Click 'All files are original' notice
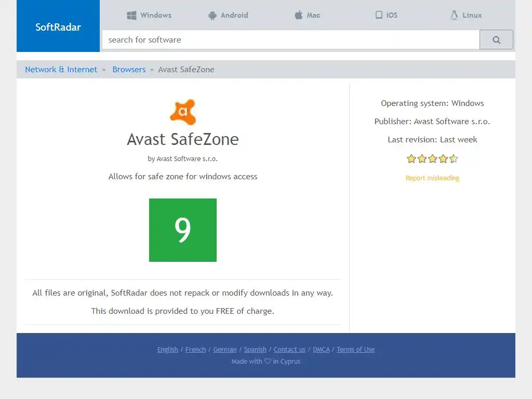532x399 pixels. click(x=183, y=293)
